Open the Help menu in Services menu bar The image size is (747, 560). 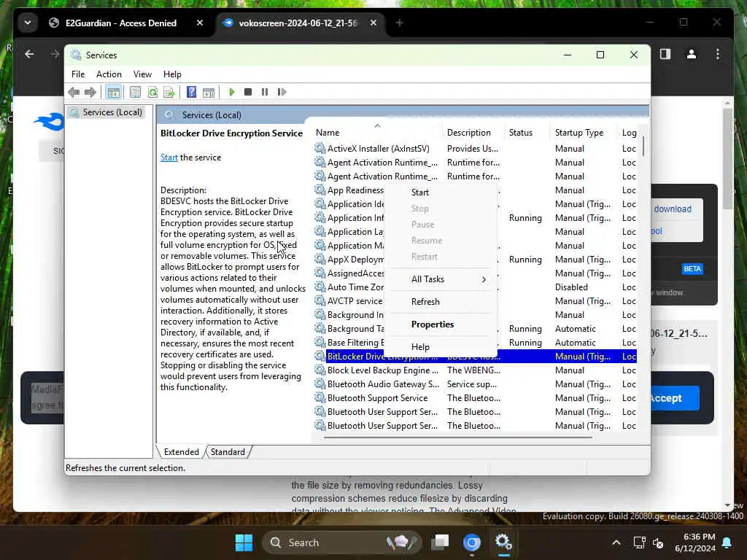point(172,74)
